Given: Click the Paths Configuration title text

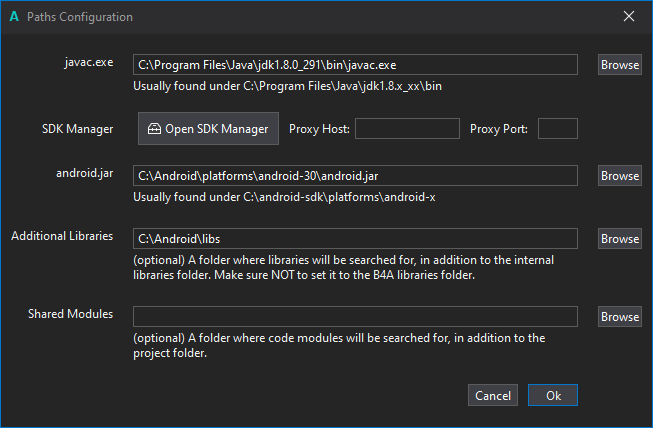Looking at the screenshot, I should pyautogui.click(x=79, y=17).
